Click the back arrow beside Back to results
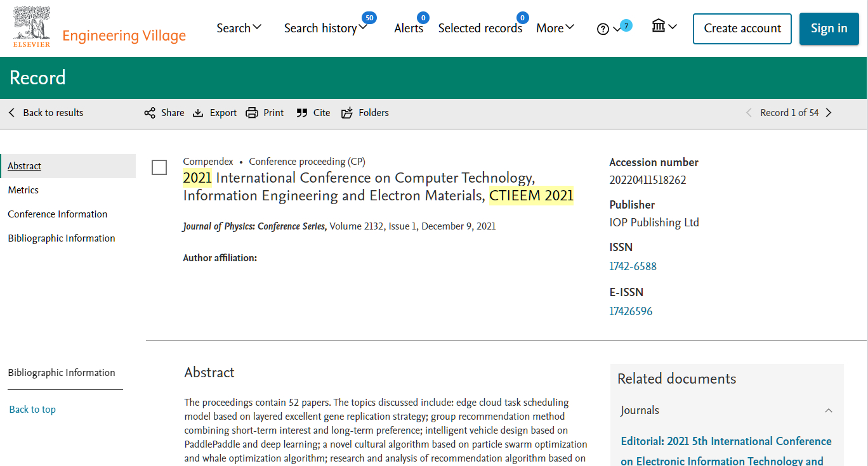The height and width of the screenshot is (466, 868). click(11, 113)
